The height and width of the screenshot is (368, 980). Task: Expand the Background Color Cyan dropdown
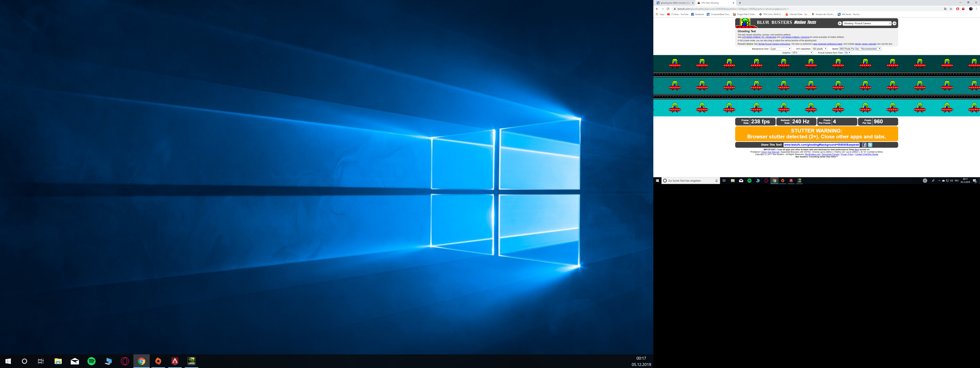click(780, 49)
